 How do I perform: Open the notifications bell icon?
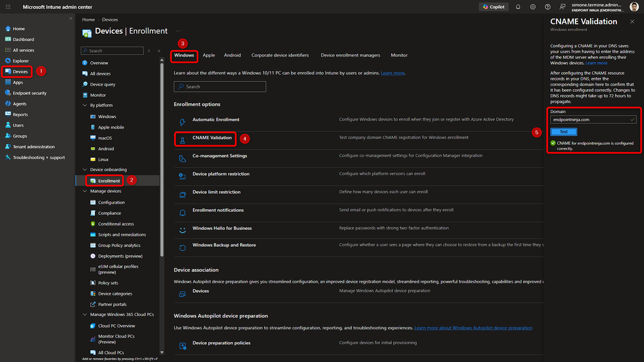pyautogui.click(x=518, y=7)
